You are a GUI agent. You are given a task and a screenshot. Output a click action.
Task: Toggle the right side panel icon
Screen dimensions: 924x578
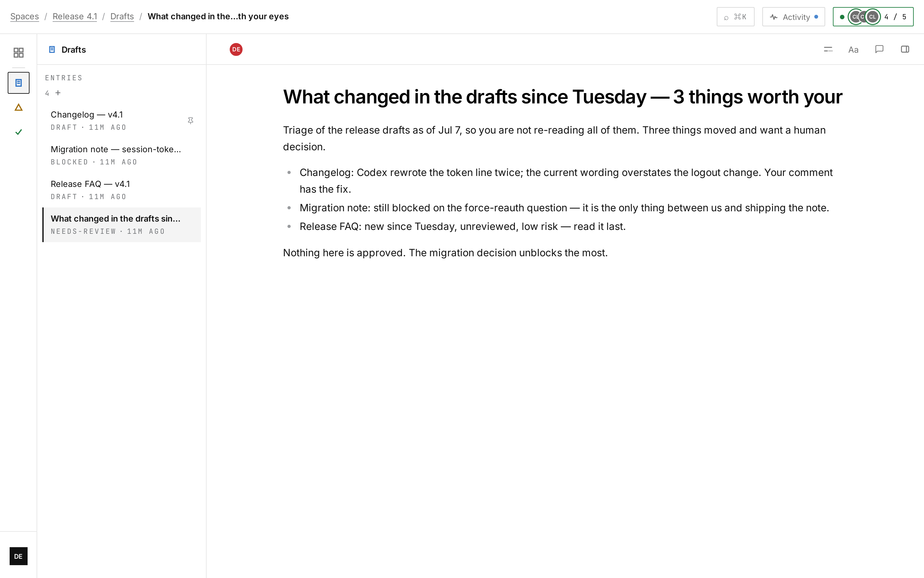click(x=905, y=49)
